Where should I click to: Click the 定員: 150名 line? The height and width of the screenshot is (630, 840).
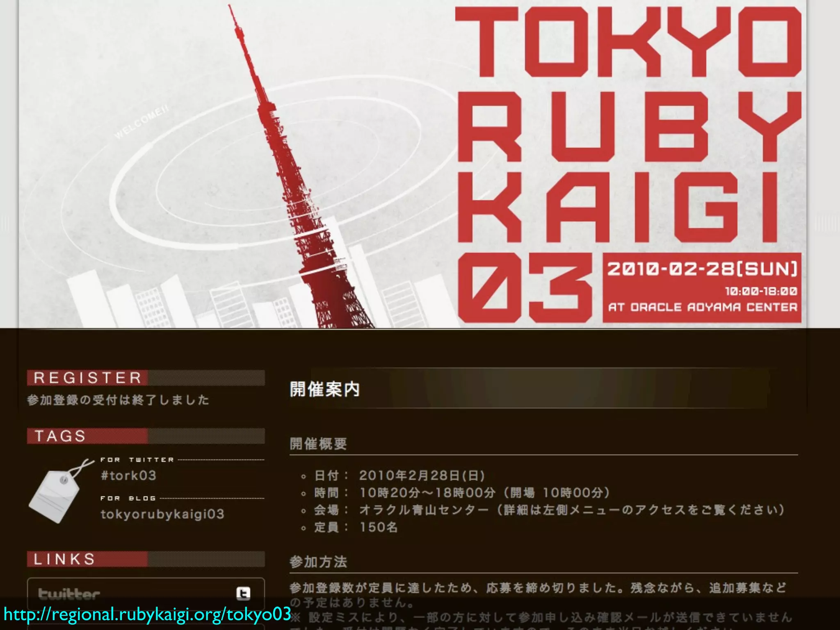356,527
